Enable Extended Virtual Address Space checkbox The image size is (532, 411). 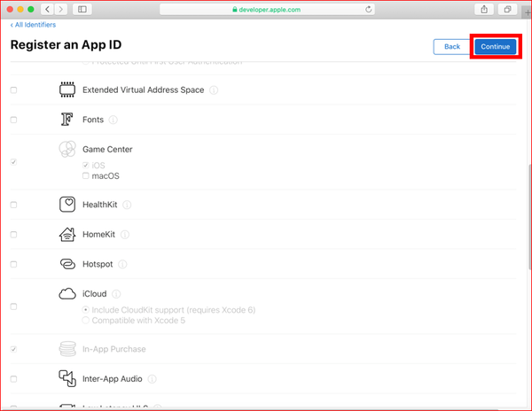(13, 90)
